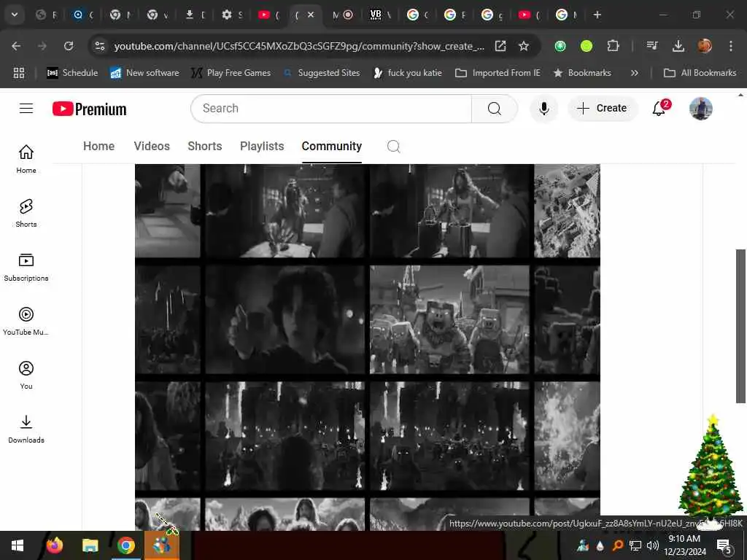The height and width of the screenshot is (560, 747).
Task: Start voice search with microphone icon
Action: [x=543, y=109]
